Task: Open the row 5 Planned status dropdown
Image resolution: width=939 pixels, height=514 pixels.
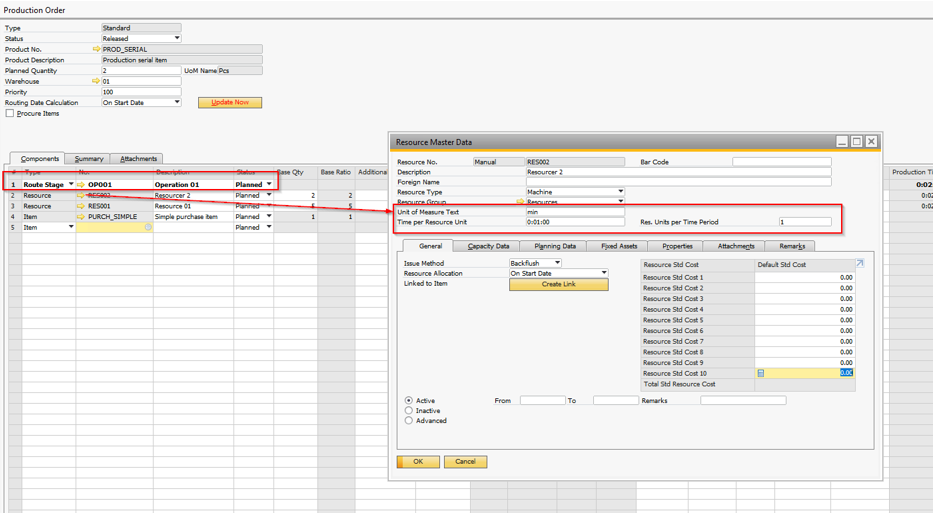Action: (269, 228)
